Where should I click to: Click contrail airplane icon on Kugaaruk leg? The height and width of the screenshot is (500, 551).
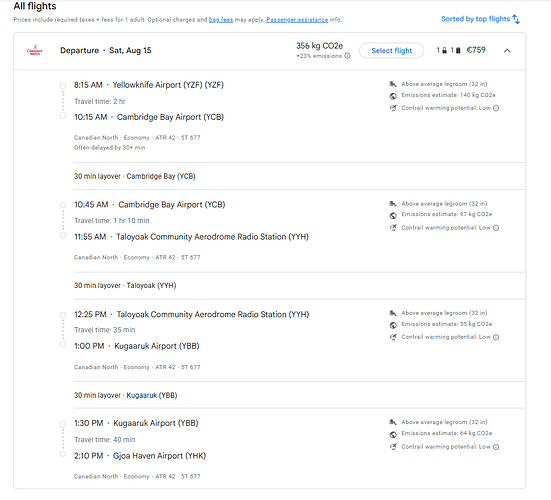(x=393, y=447)
